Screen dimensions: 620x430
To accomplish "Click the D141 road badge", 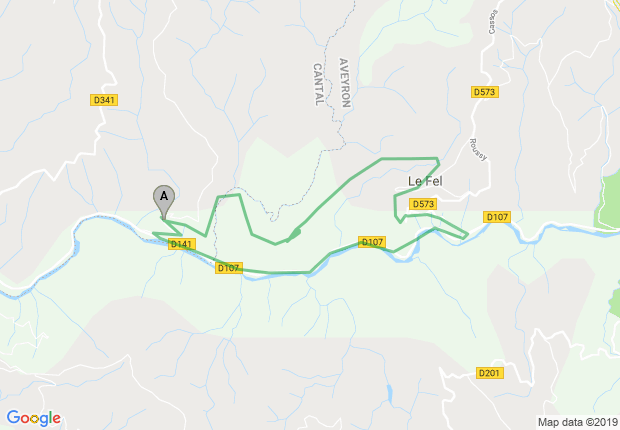I will (x=181, y=244).
